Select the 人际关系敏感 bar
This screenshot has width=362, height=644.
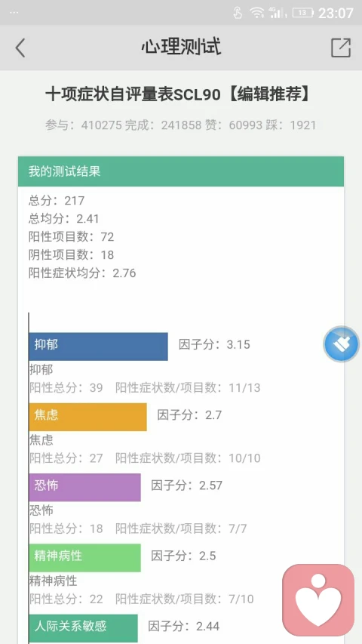coord(83,628)
